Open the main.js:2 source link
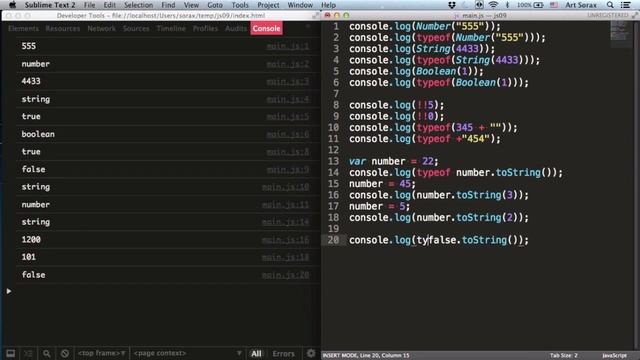This screenshot has width=640, height=360. coord(288,64)
